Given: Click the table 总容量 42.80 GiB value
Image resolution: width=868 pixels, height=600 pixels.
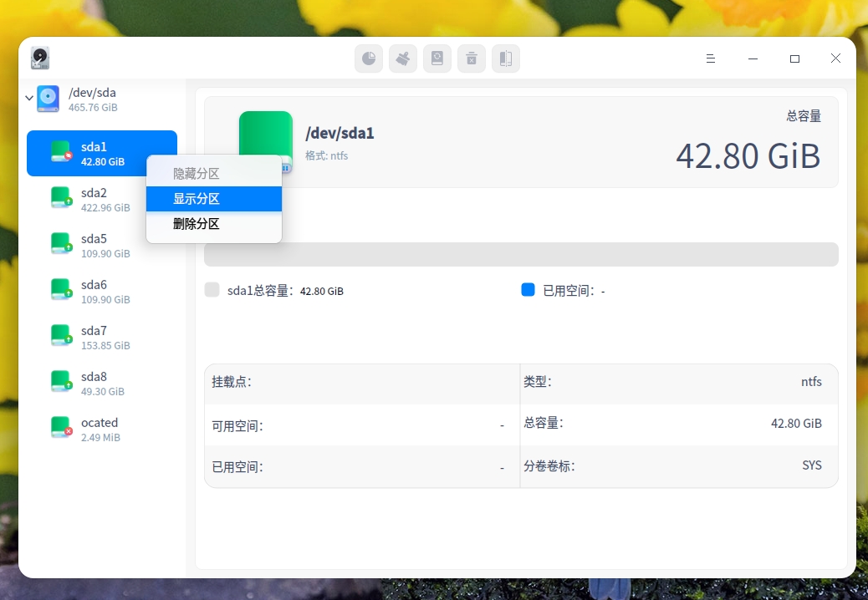Looking at the screenshot, I should tap(796, 424).
